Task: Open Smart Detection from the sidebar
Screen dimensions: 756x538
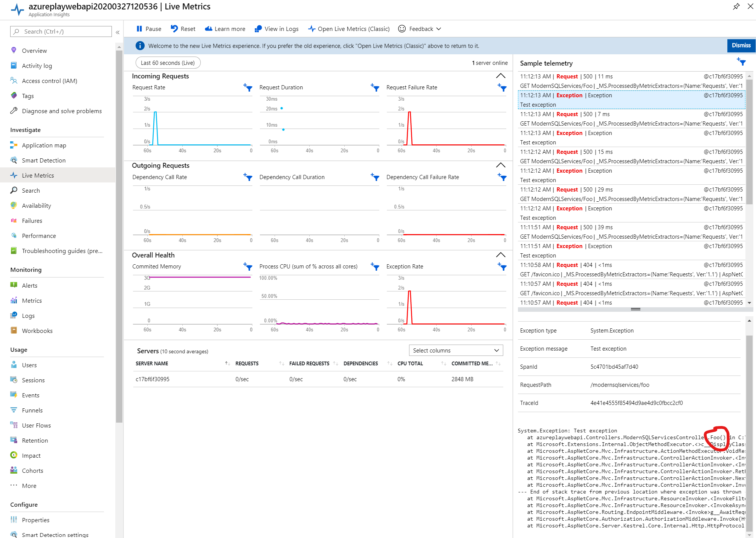Action: click(43, 160)
